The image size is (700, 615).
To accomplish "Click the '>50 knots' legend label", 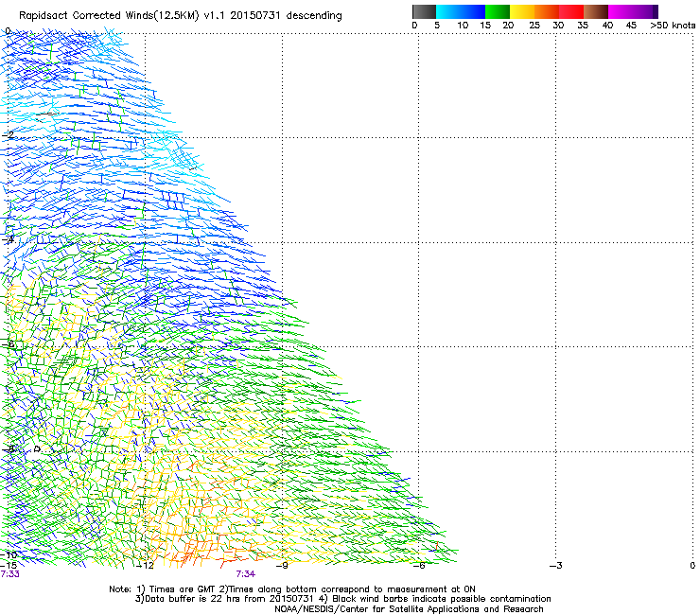I will pyautogui.click(x=673, y=26).
